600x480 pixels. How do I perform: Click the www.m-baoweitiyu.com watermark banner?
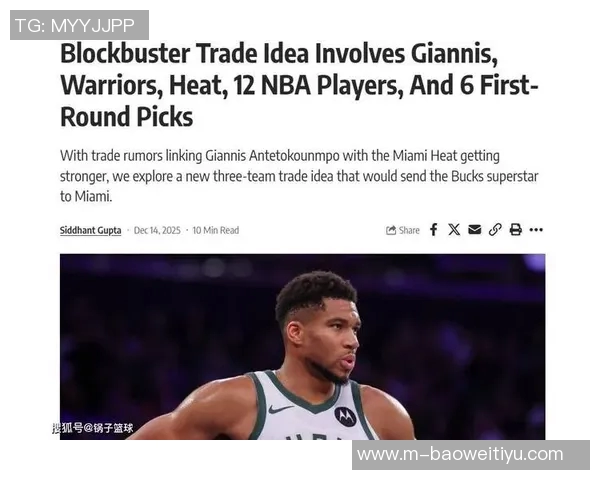click(471, 455)
